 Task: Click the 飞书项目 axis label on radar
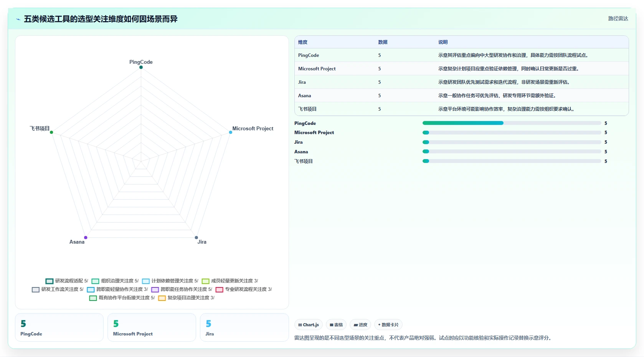(x=40, y=128)
